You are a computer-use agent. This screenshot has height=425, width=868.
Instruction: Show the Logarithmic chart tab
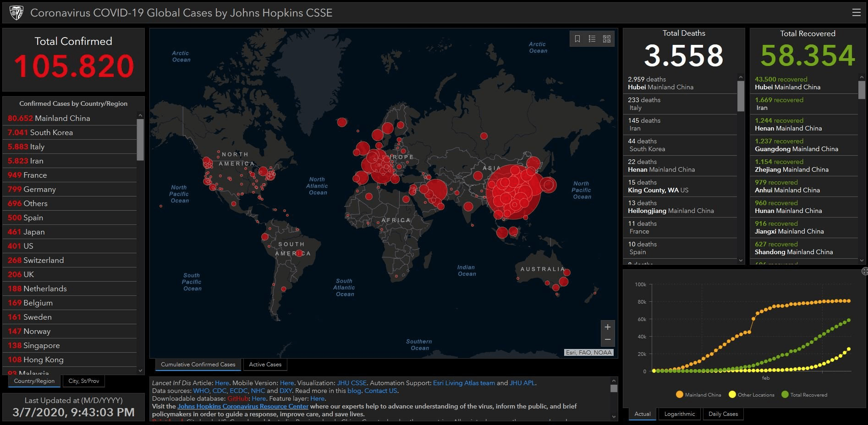point(680,414)
